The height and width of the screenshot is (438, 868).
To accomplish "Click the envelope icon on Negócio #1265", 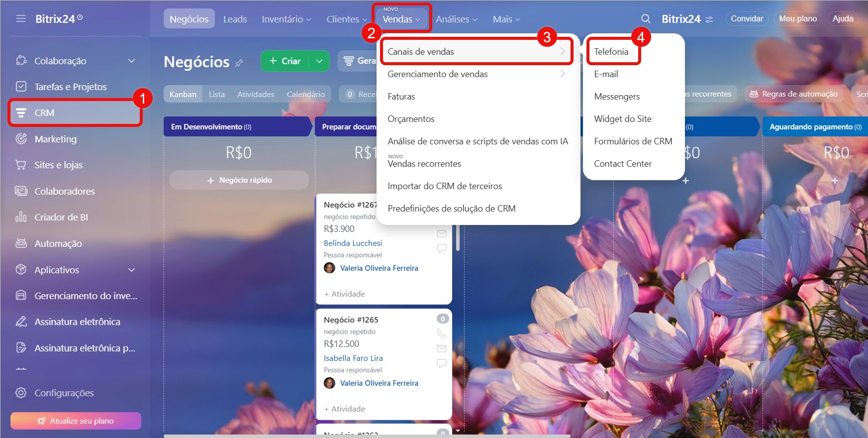I will (441, 348).
